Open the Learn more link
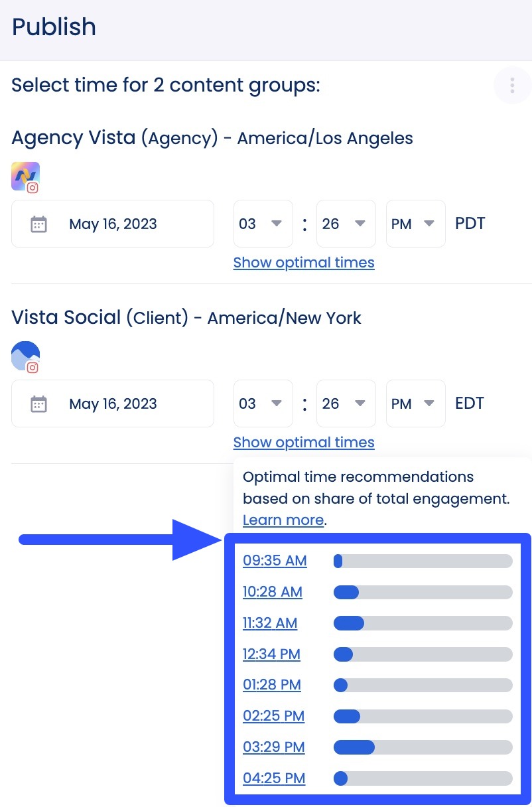Image resolution: width=532 pixels, height=807 pixels. pyautogui.click(x=283, y=520)
